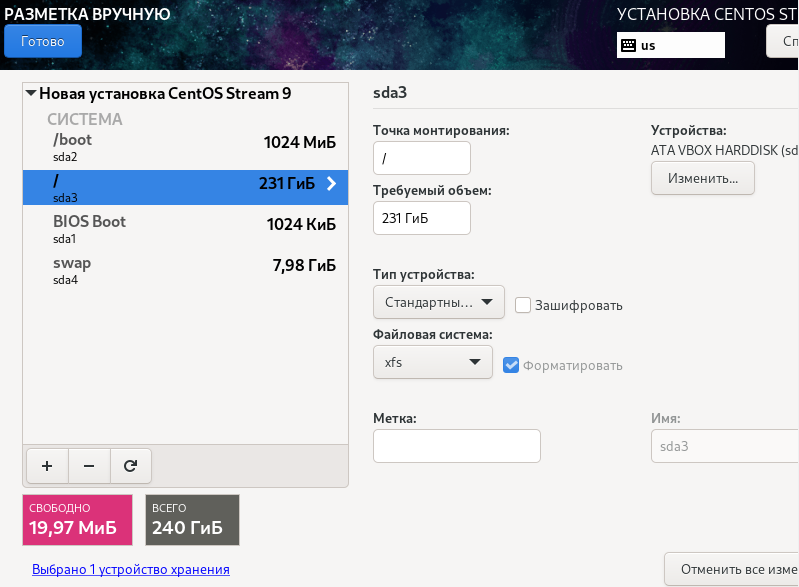Click the reload storage configuration icon

point(130,465)
